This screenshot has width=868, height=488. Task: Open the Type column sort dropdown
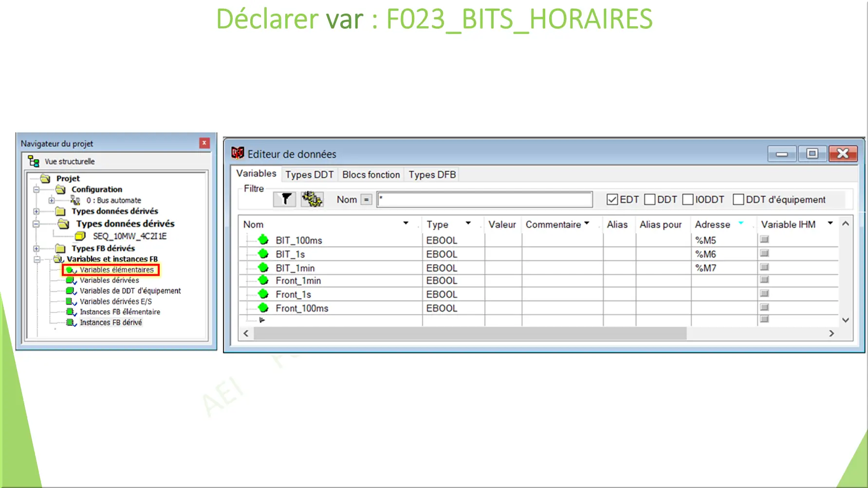click(x=468, y=223)
